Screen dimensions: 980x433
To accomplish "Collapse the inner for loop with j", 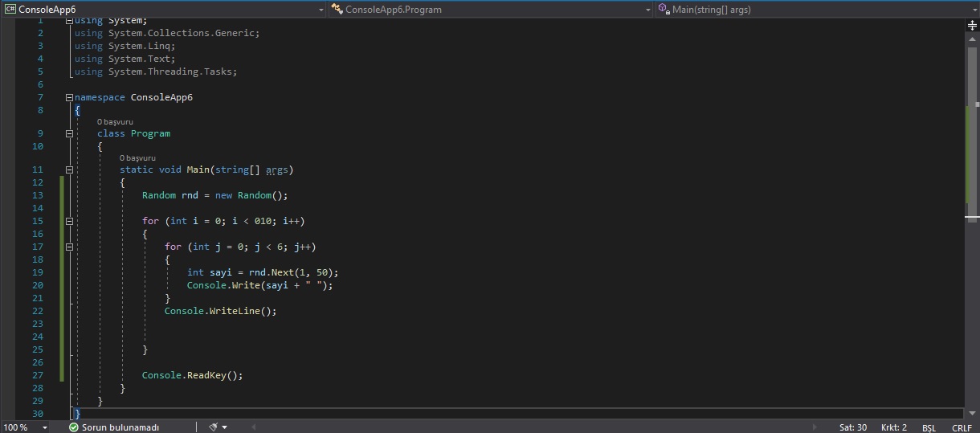I will coord(69,247).
